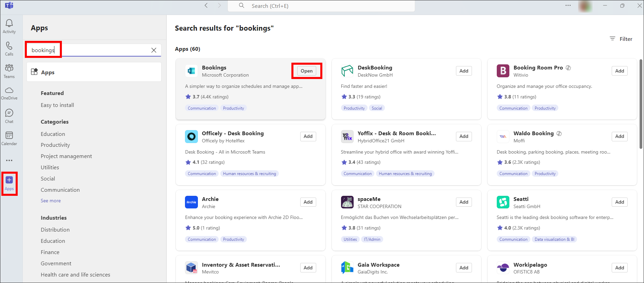The height and width of the screenshot is (283, 644).
Task: Click the Waldo Booking app icon
Action: 503,137
